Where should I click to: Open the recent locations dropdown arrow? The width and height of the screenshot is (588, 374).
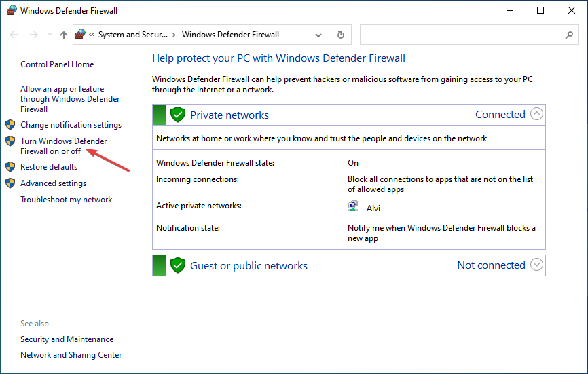[x=48, y=35]
